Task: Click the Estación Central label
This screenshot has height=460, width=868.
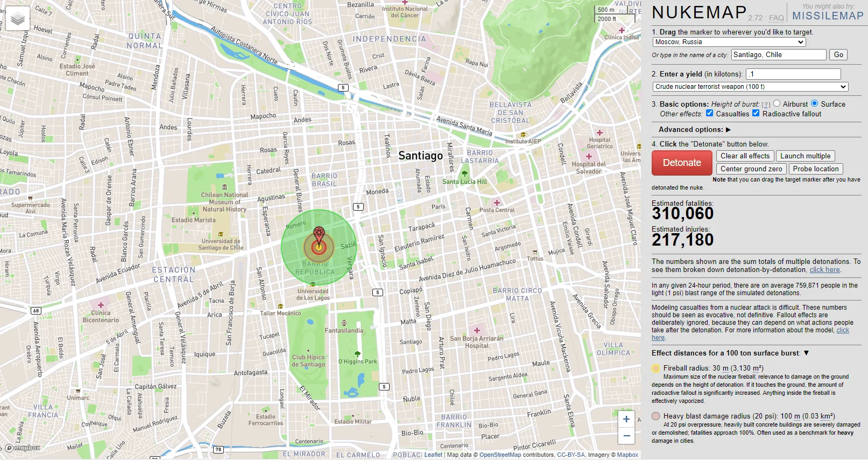Action: point(173,275)
